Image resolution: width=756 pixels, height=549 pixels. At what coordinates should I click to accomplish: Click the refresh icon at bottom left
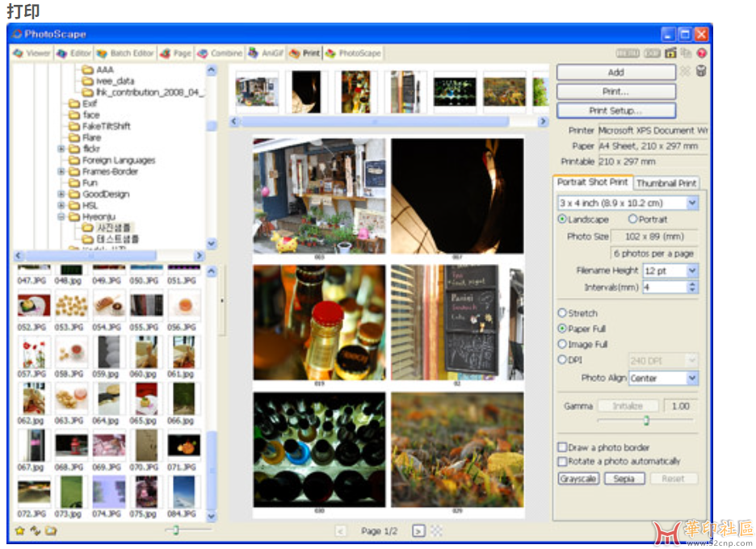pos(36,530)
